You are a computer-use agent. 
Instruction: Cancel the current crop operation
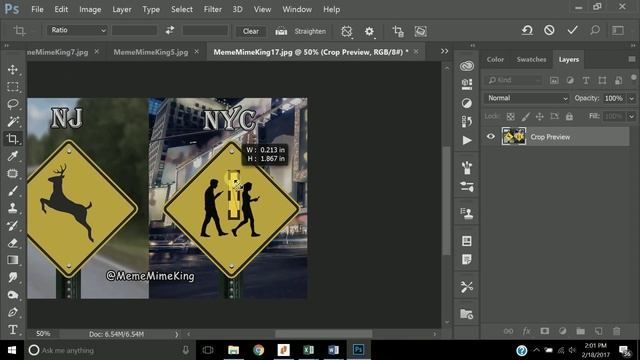tap(549, 30)
